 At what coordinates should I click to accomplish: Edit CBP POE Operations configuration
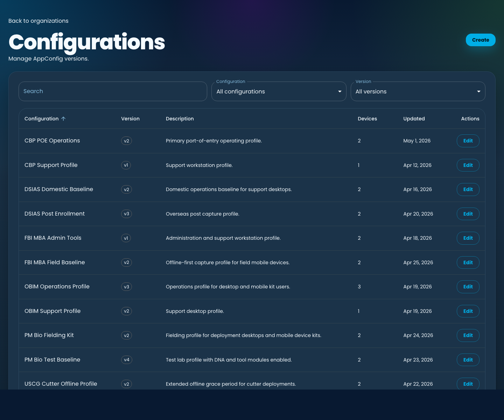468,141
